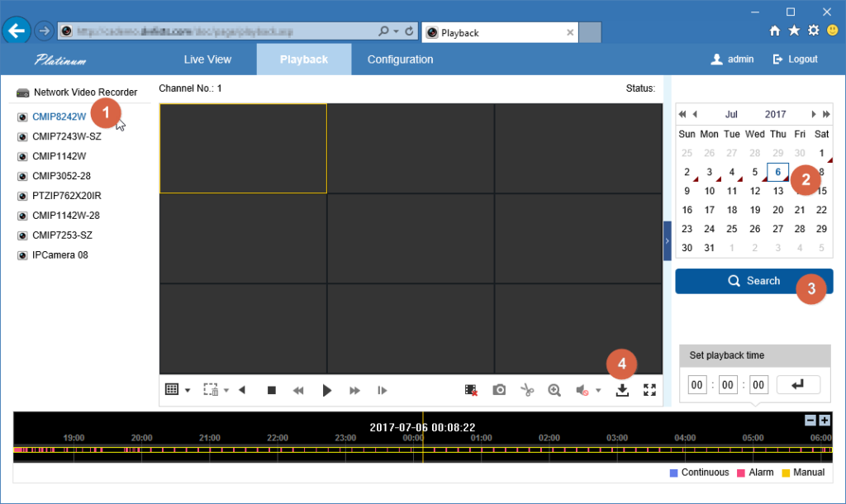
Task: Capture a snapshot with camera icon
Action: [499, 390]
